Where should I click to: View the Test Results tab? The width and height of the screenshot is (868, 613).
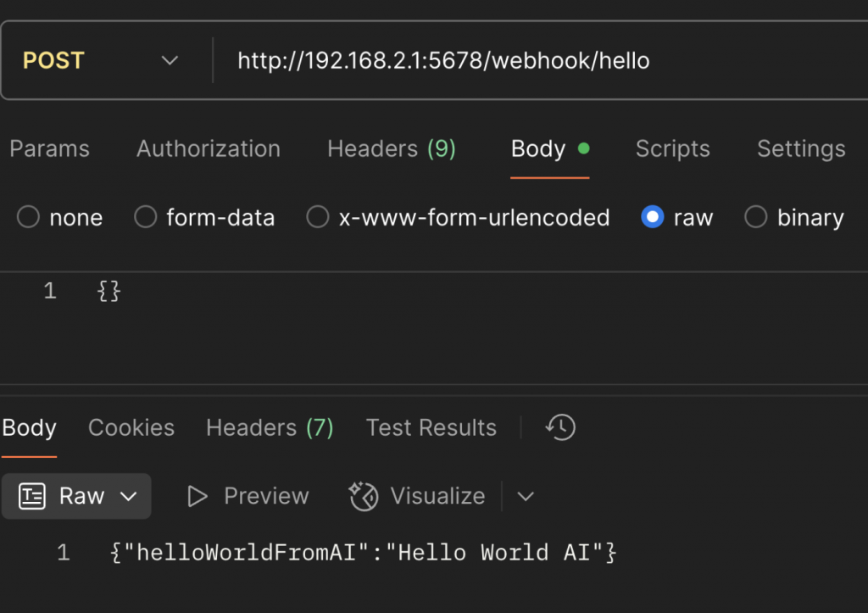coord(431,427)
